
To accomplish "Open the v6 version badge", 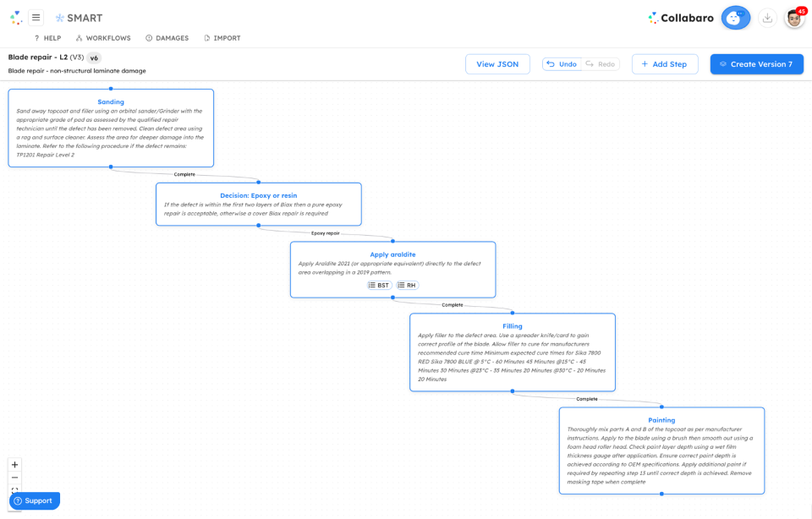I will pyautogui.click(x=93, y=57).
